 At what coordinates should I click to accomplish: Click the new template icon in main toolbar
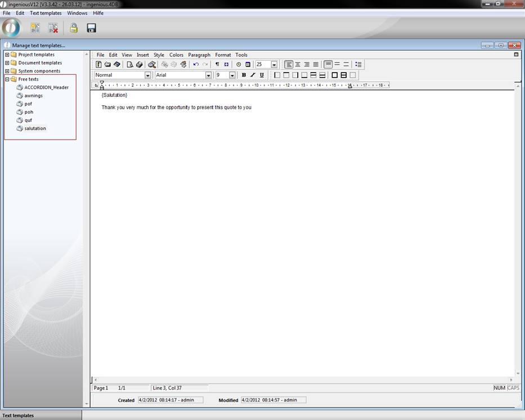(35, 28)
